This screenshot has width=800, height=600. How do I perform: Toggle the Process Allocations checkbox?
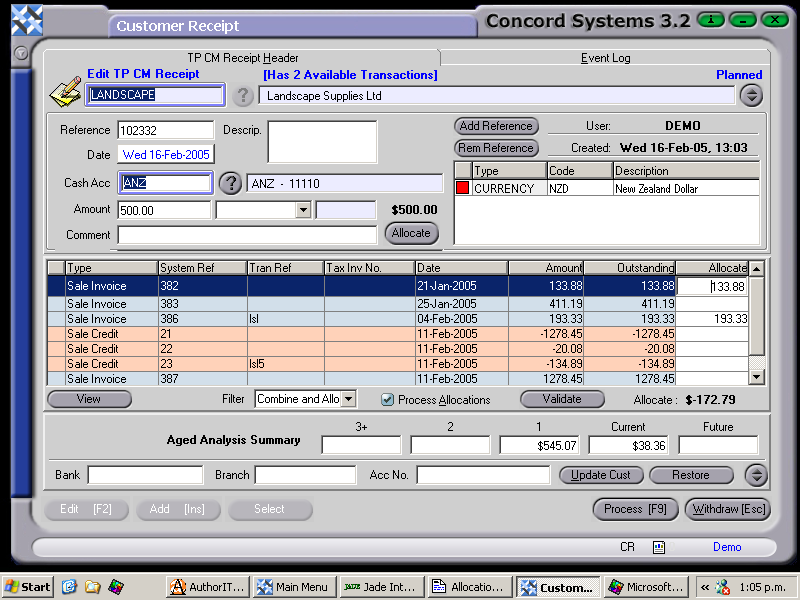(387, 399)
